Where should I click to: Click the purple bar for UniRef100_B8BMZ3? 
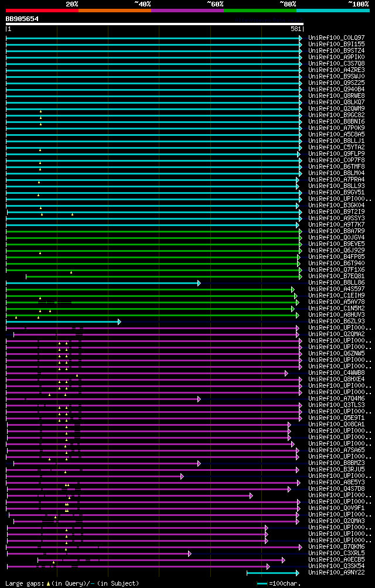click(x=107, y=463)
